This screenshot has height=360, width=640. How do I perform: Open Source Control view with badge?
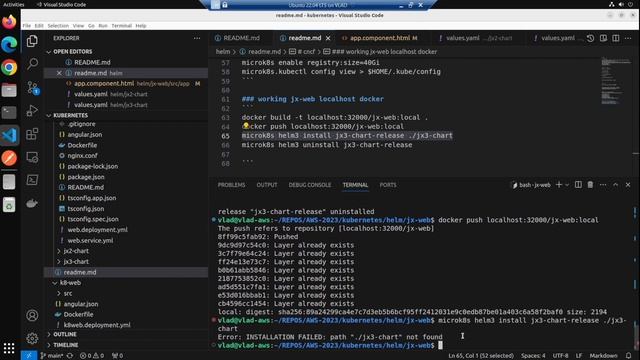32,87
